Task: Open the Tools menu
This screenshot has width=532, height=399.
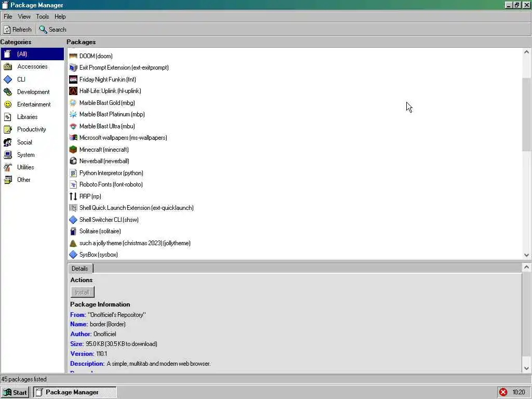Action: [x=43, y=17]
